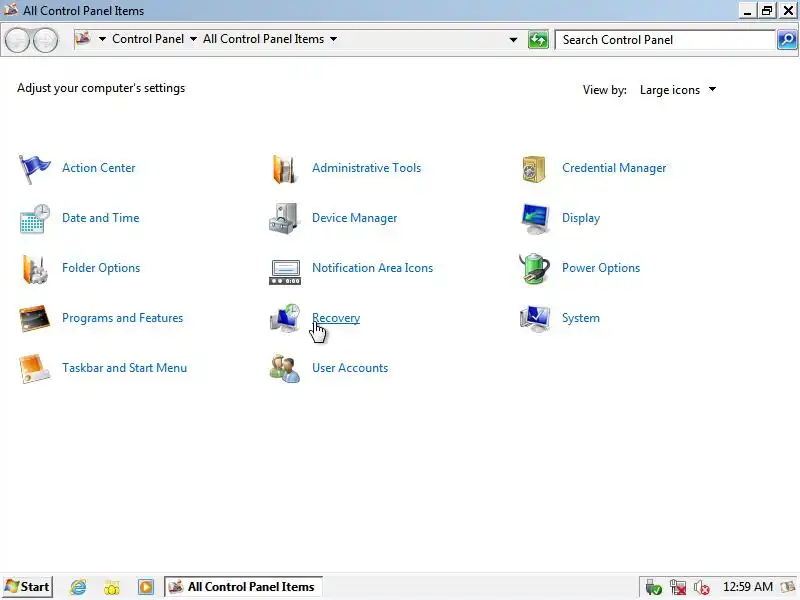Open the Action Center flag icon
800x600 pixels.
(34, 169)
